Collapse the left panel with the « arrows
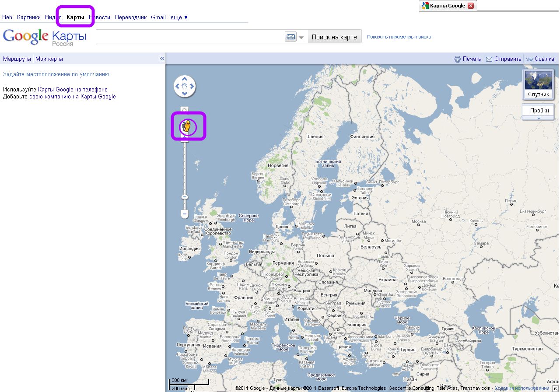560x392 pixels. coord(162,59)
